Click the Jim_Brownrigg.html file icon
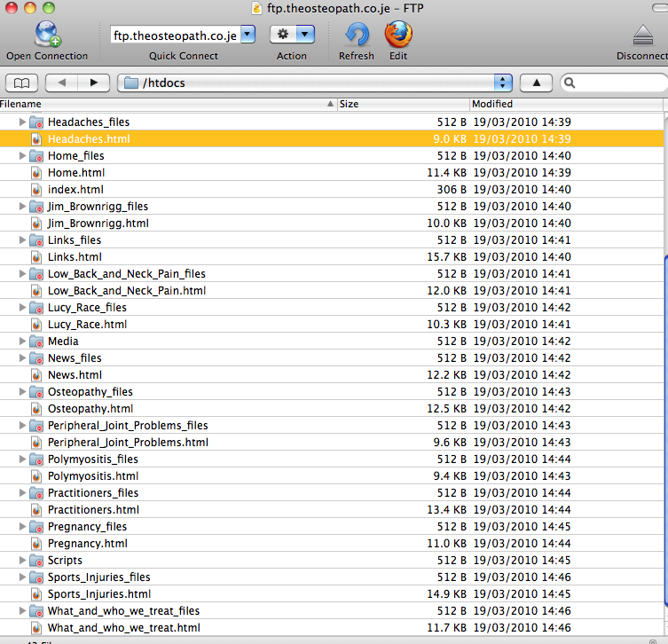The image size is (668, 644). pos(36,224)
